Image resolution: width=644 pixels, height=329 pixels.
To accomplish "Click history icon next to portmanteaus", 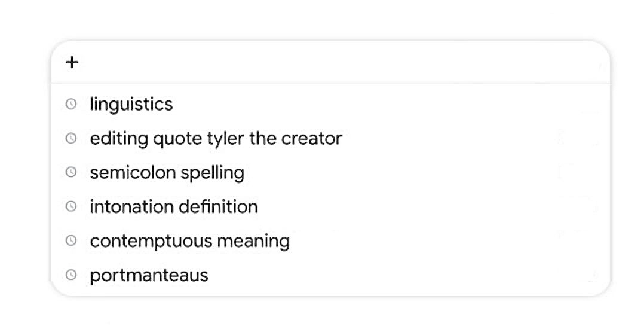I will tap(71, 275).
